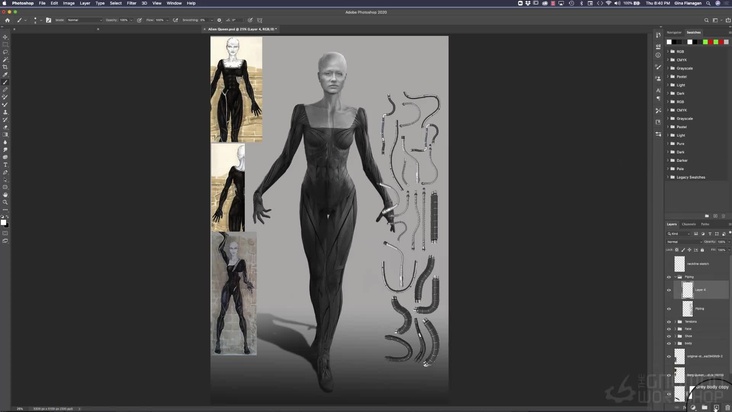Select the Crop tool
Image resolution: width=732 pixels, height=412 pixels.
tap(5, 67)
